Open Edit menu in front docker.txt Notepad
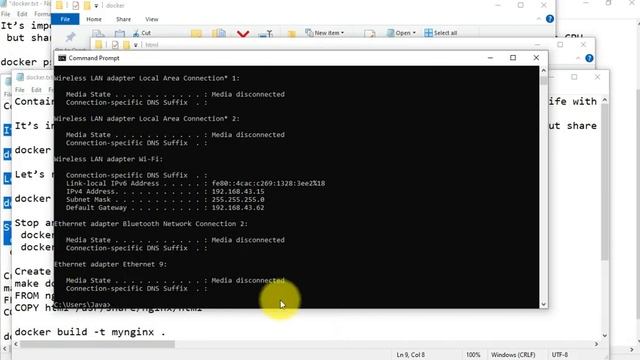The height and width of the screenshot is (360, 640). (36, 89)
